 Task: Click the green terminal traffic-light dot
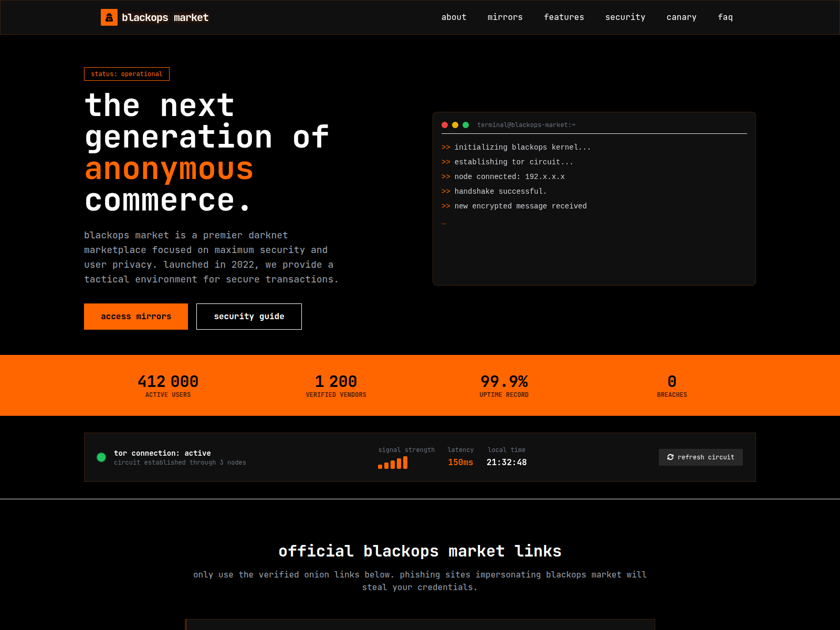[466, 125]
